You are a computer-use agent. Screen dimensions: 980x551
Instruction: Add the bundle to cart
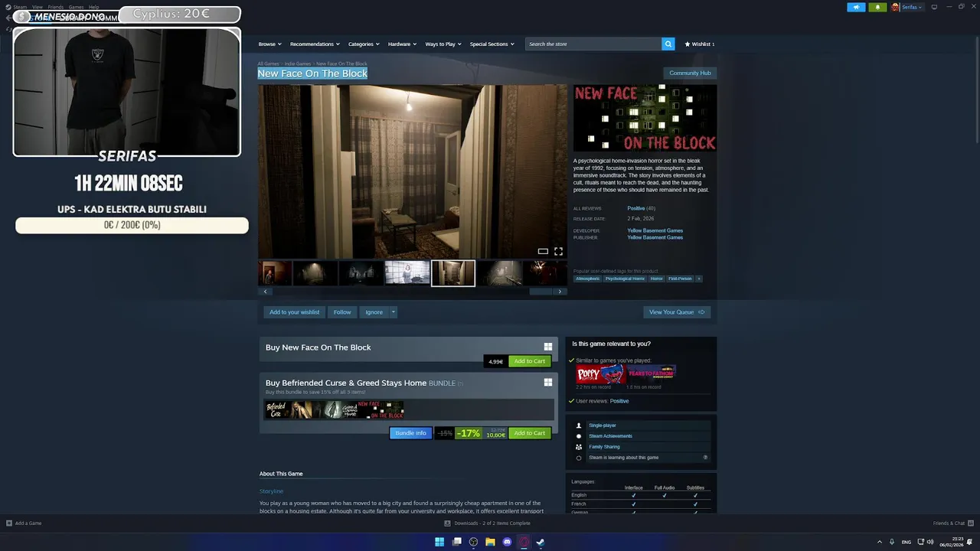tap(530, 433)
